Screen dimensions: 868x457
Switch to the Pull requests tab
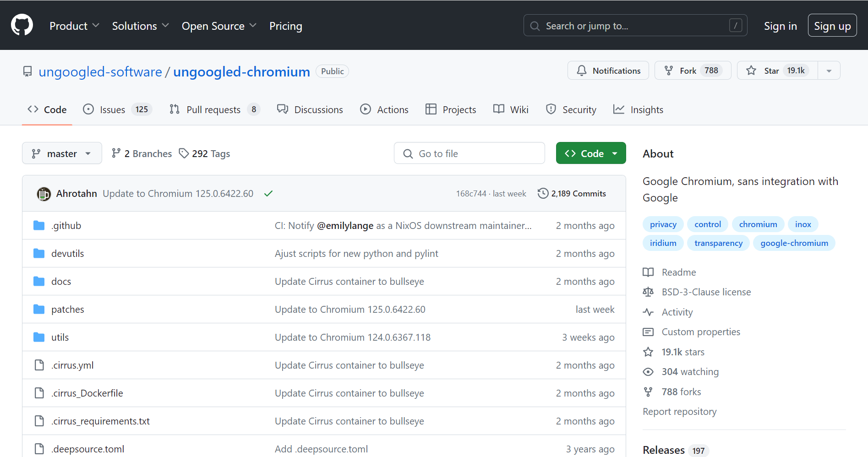(x=213, y=109)
